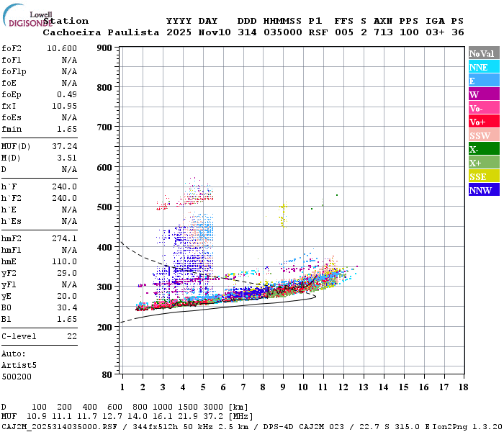Click the M(D) value 3.51
The height and width of the screenshot is (432, 504).
click(x=67, y=158)
